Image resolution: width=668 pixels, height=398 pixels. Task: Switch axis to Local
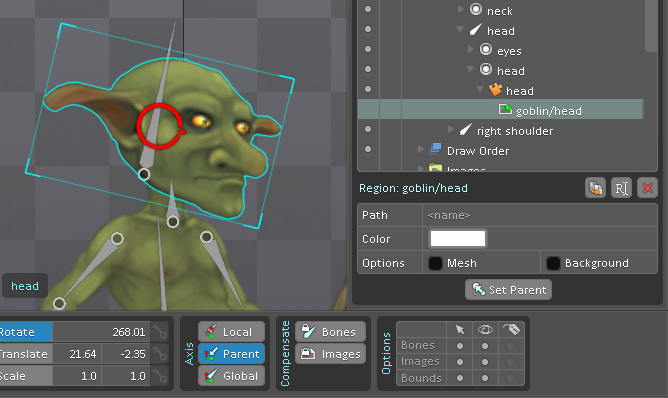pyautogui.click(x=231, y=332)
